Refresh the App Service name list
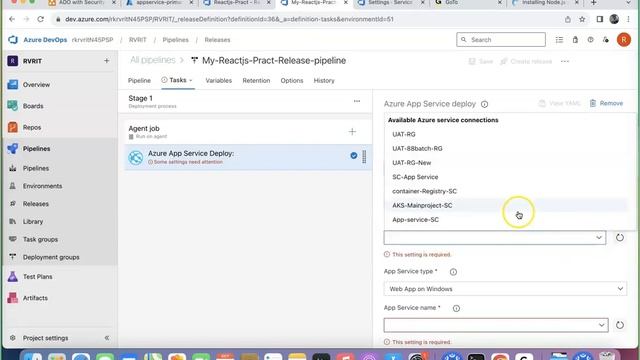The image size is (640, 360). pyautogui.click(x=620, y=325)
